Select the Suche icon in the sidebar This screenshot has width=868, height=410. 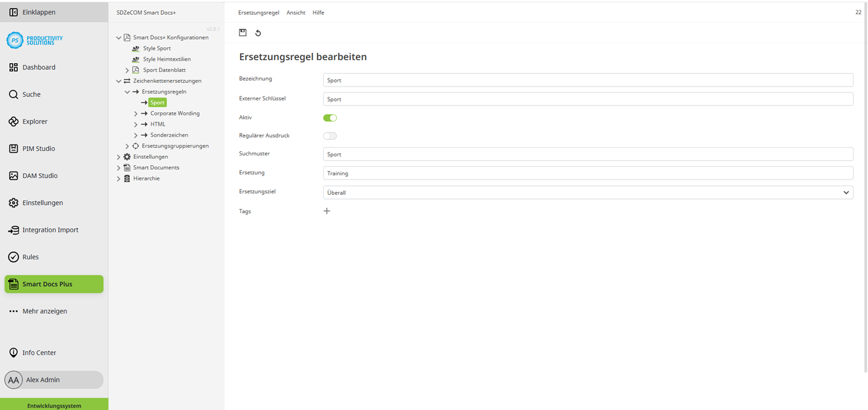tap(32, 94)
